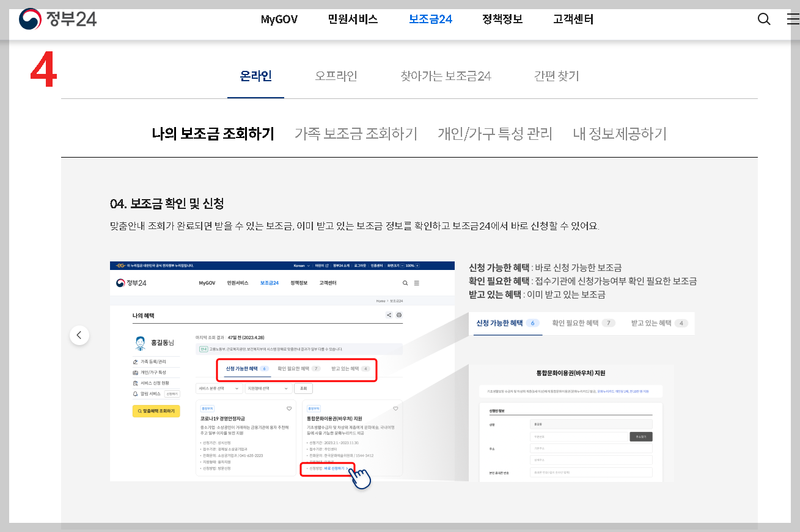The width and height of the screenshot is (800, 532).
Task: Click the 나의 혜택 title in the guide screenshot
Action: point(144,316)
